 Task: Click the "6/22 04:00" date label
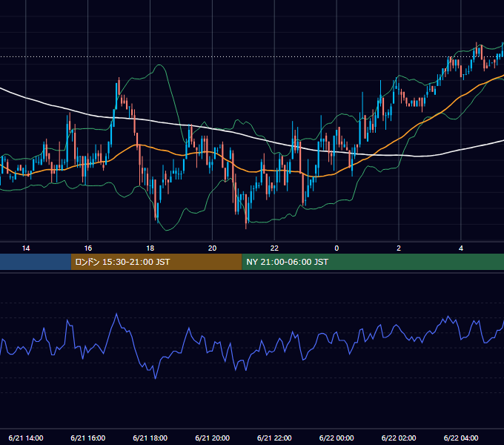tap(461, 438)
